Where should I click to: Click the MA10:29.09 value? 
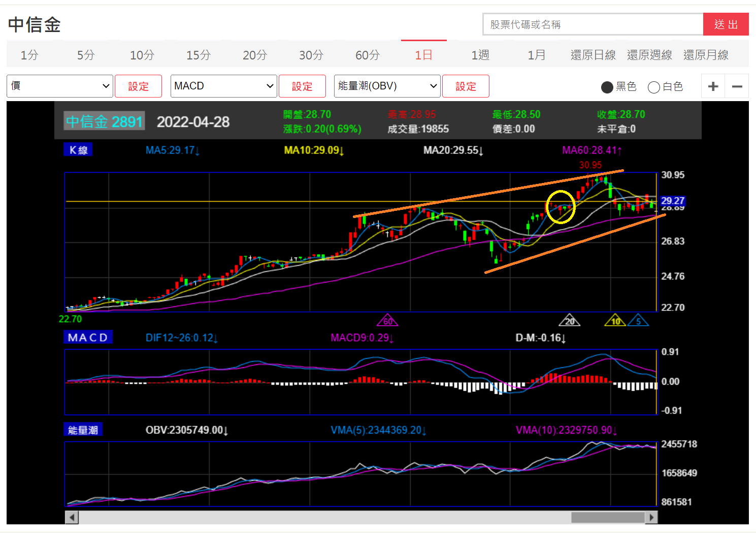pos(314,150)
